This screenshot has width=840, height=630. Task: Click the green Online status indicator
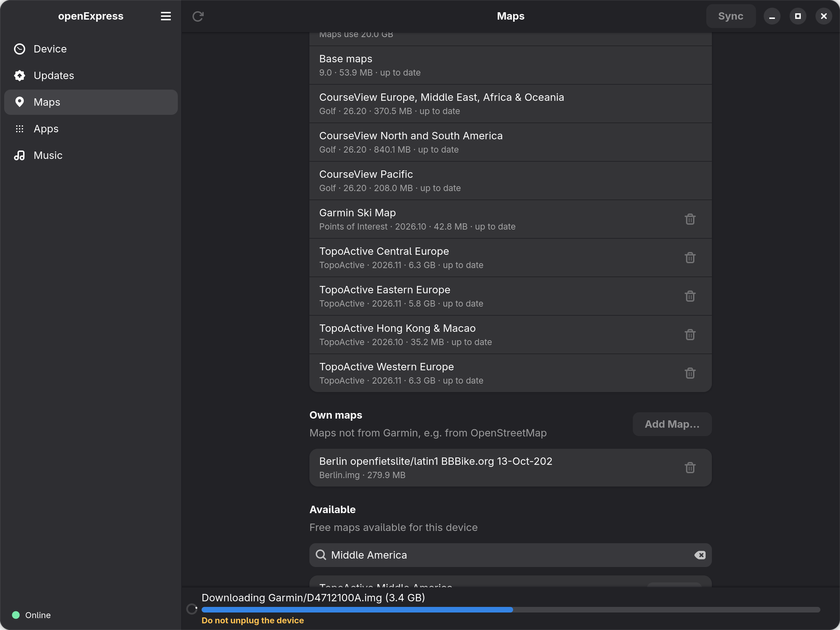click(16, 615)
